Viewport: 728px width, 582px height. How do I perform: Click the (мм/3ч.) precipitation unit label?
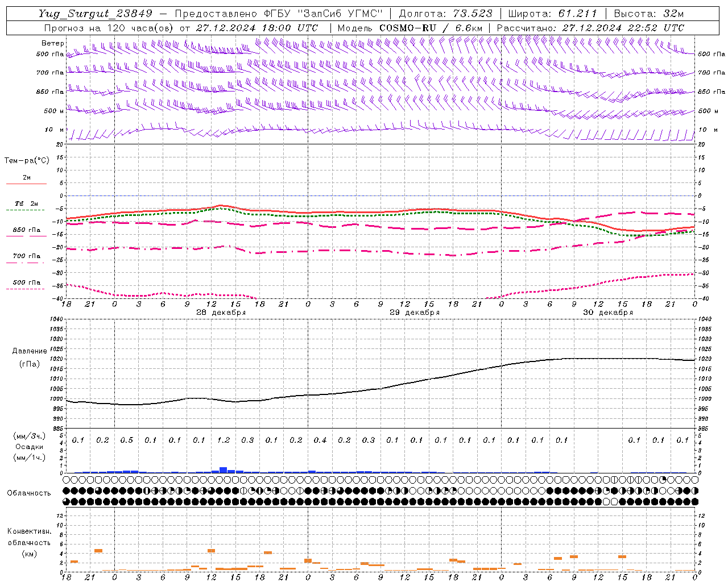coord(30,436)
